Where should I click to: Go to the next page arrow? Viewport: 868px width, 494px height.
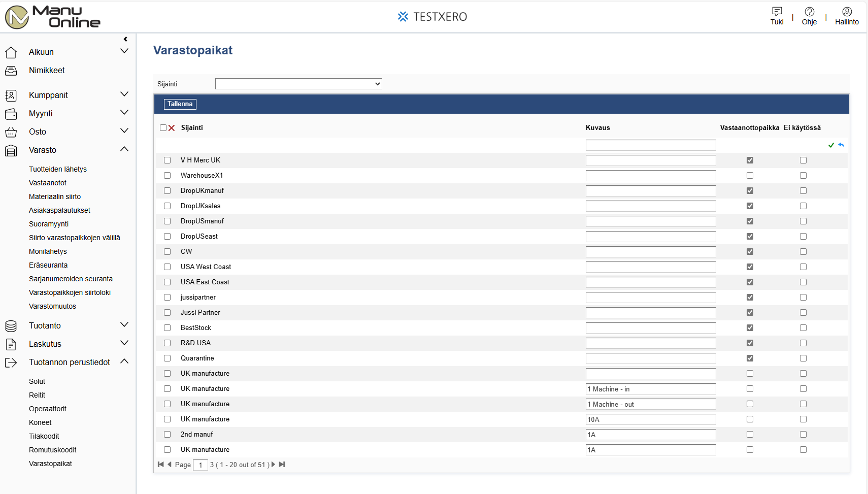[274, 465]
